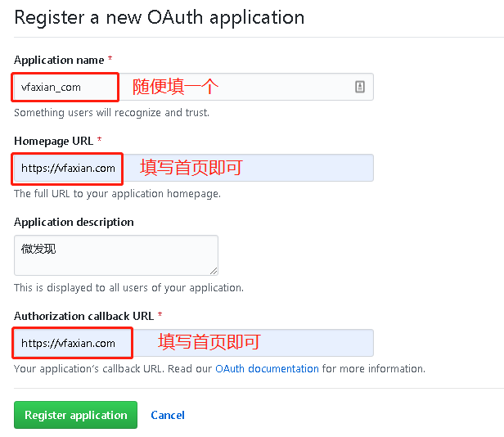The image size is (504, 437).
Task: Click the Cancel link
Action: coord(168,415)
